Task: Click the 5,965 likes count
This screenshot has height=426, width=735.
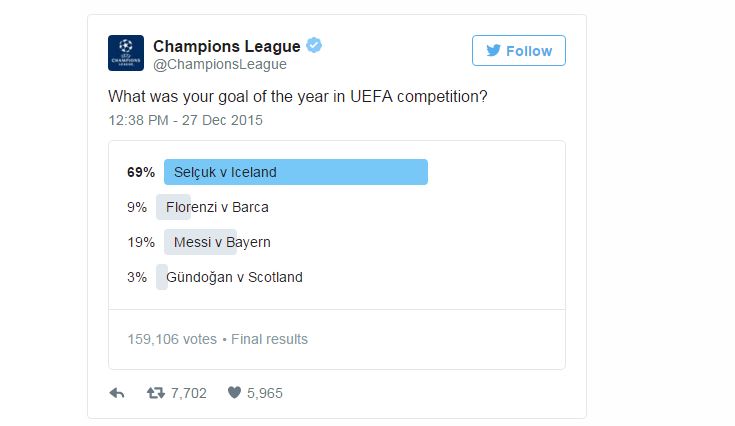Action: [x=265, y=393]
